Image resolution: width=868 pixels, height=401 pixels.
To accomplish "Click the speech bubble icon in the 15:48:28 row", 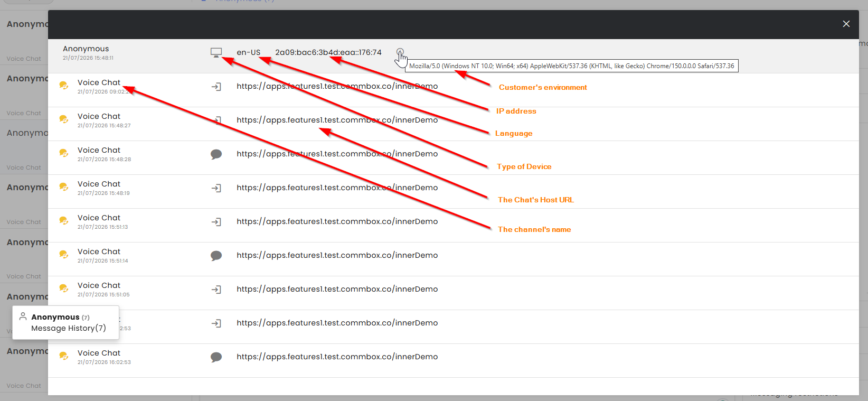I will 216,154.
